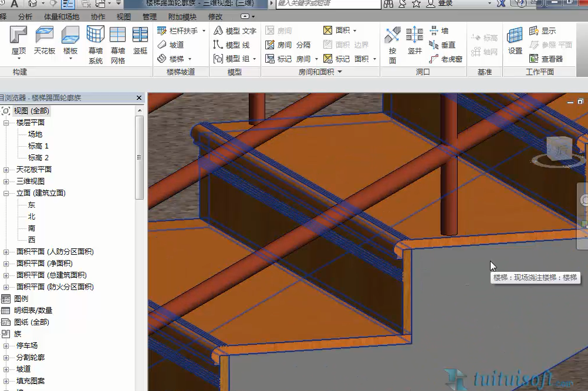The image size is (588, 391).
Task: Expand the 三维视图 tree node
Action: (6, 181)
